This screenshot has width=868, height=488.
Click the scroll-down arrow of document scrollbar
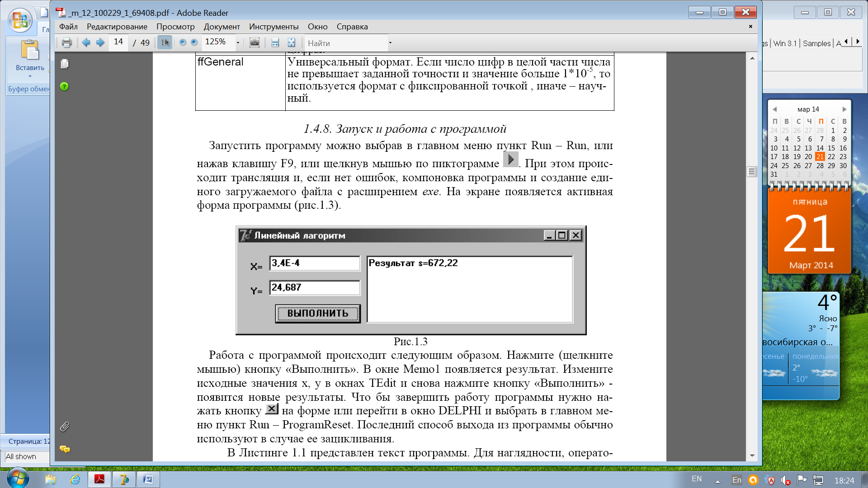click(x=752, y=455)
